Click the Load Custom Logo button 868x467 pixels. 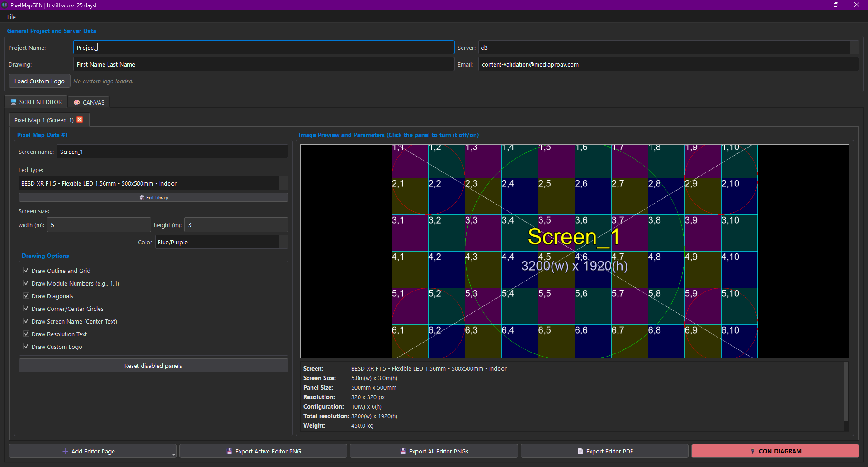coord(39,81)
